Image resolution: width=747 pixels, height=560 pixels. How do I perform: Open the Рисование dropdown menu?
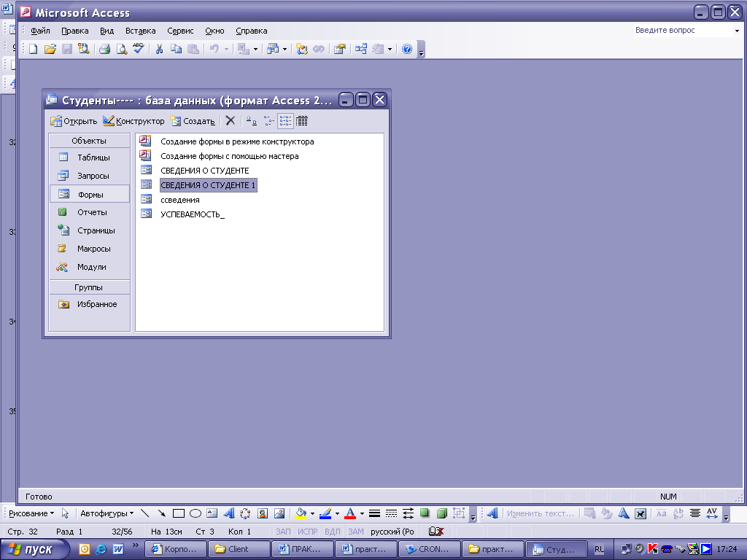[x=31, y=513]
